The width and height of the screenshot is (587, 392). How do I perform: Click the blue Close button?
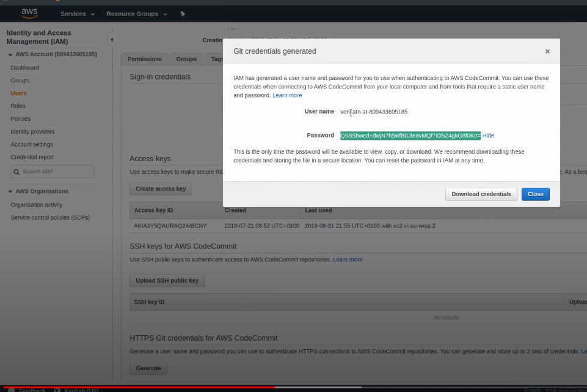point(535,194)
